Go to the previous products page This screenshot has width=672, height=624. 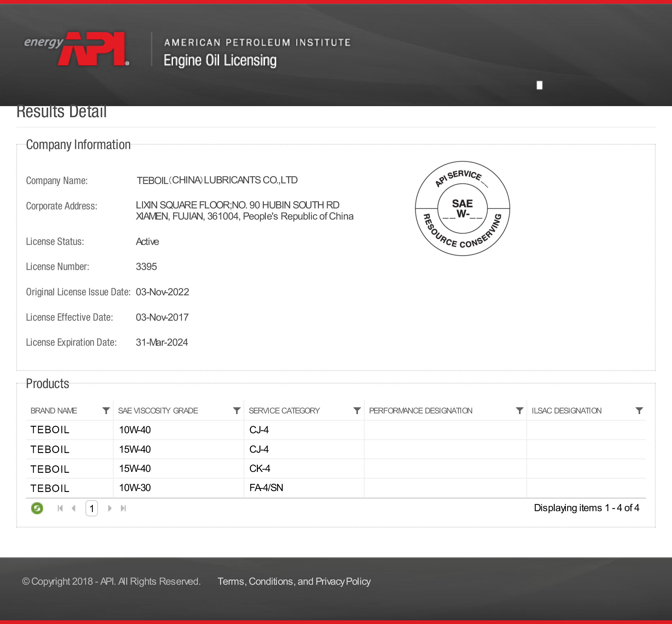tap(74, 508)
